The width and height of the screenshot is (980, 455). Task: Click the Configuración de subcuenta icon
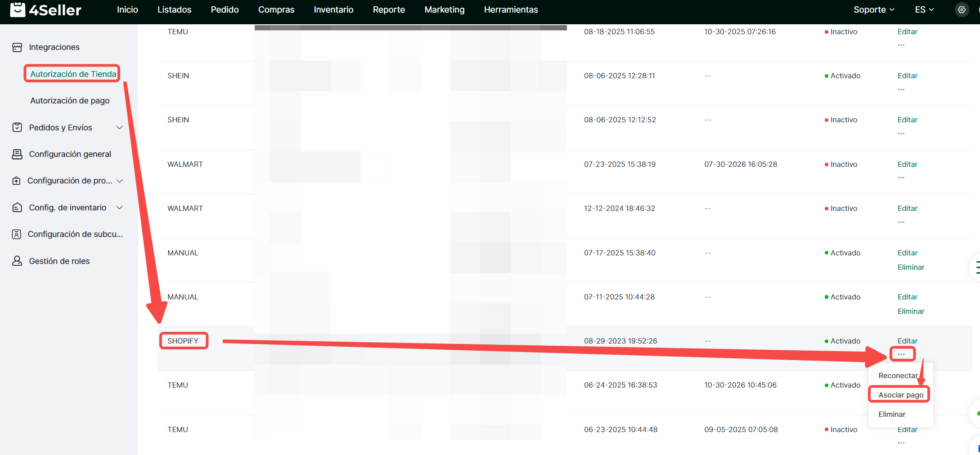click(x=17, y=234)
